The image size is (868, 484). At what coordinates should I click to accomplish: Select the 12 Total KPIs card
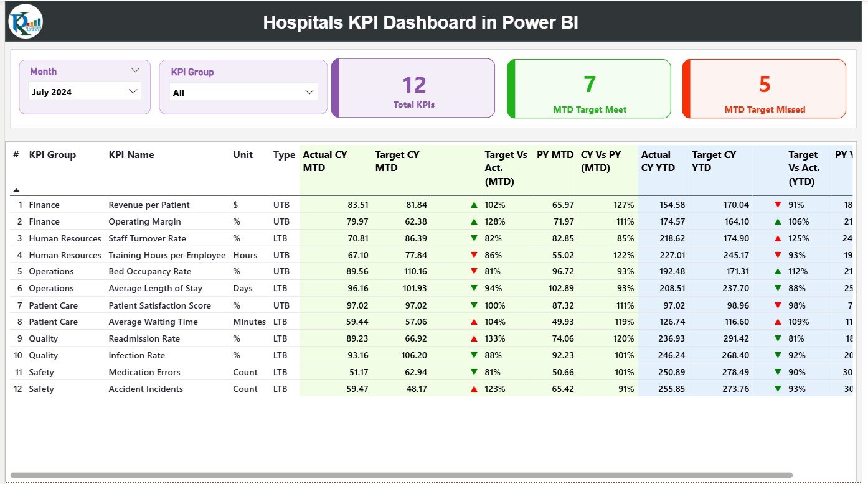pyautogui.click(x=413, y=88)
